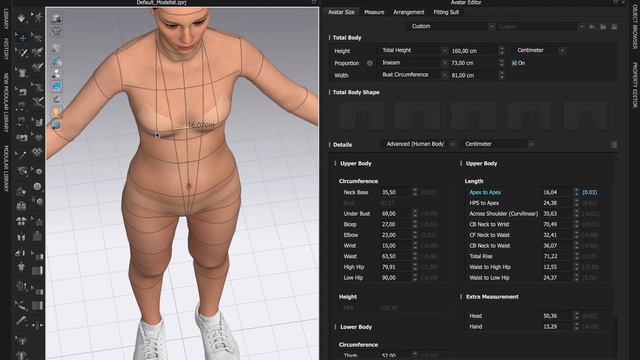The width and height of the screenshot is (640, 360).
Task: Click the topmost icon in viewport display strip
Action: (x=56, y=18)
